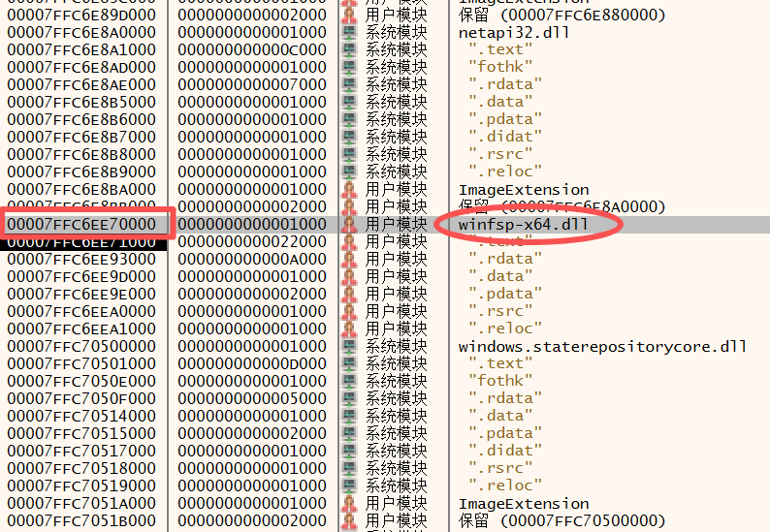
Task: Click system module icon in row 00007FFC70501000
Action: click(x=349, y=363)
